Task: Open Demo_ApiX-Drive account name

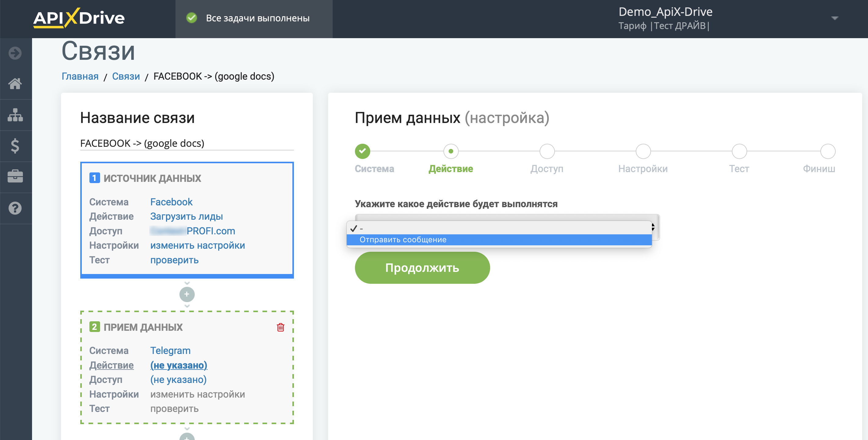Action: 665,12
